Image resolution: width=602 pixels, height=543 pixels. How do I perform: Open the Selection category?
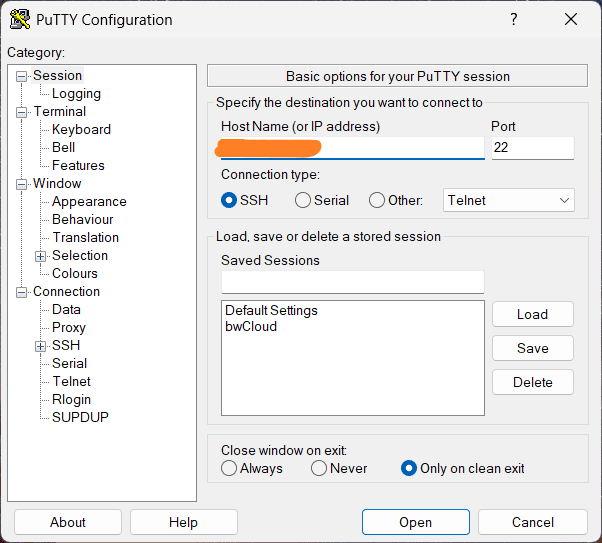[x=80, y=256]
